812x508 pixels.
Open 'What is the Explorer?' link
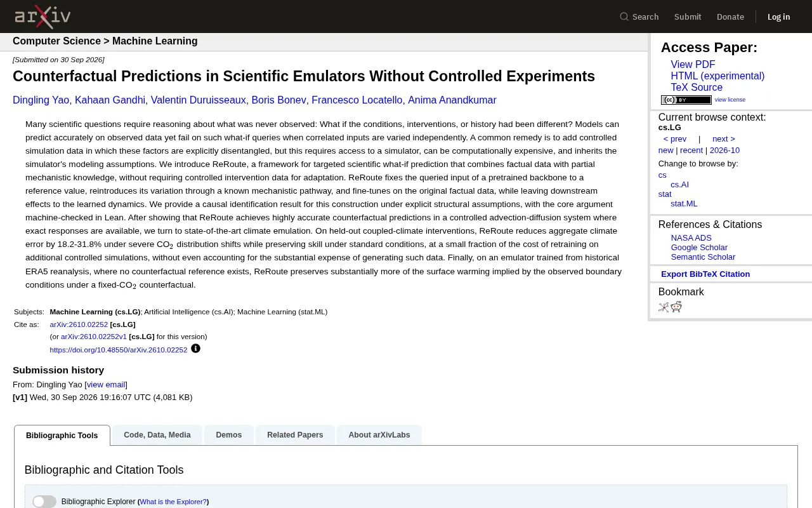[173, 502]
